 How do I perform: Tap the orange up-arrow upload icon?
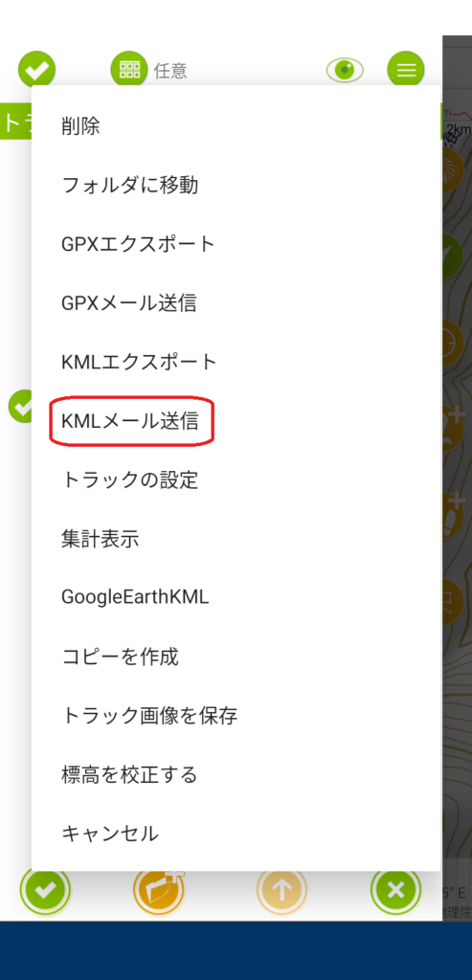281,890
